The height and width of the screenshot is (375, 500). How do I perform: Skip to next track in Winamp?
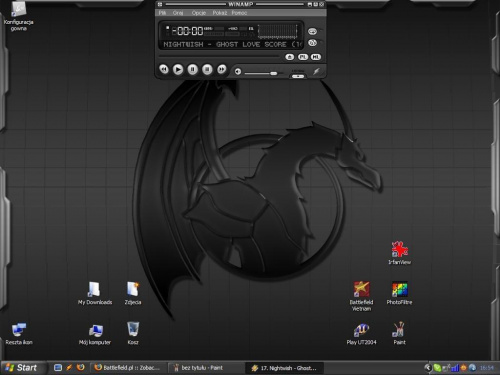222,69
